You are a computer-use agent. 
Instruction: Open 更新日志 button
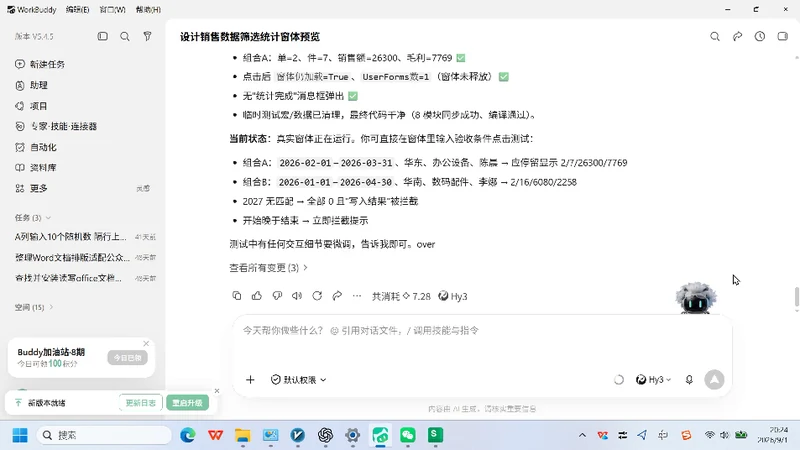(140, 403)
